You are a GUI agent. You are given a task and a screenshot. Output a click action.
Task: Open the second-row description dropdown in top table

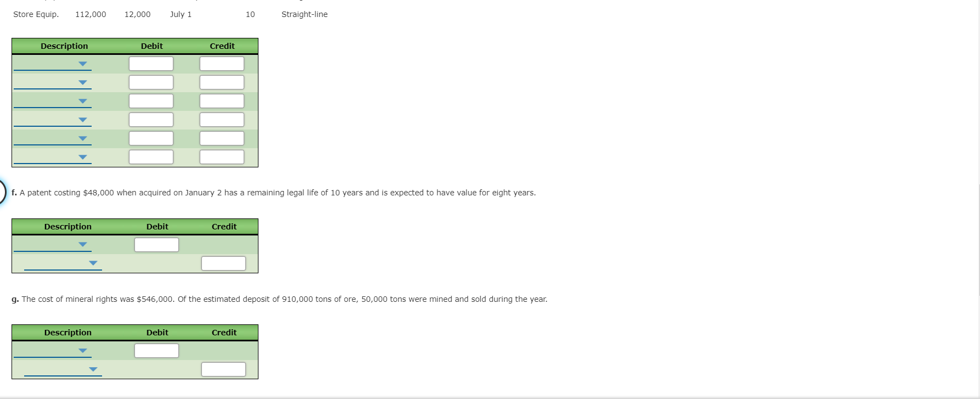click(82, 82)
